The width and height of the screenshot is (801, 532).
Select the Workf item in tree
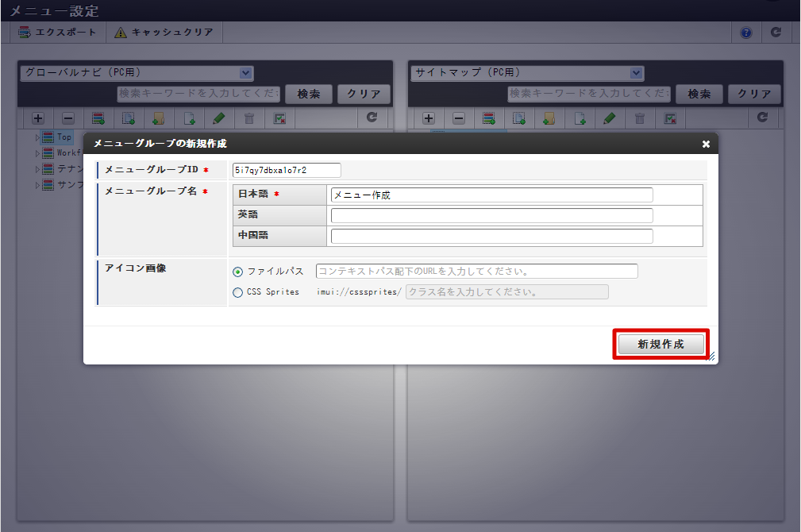tap(69, 152)
